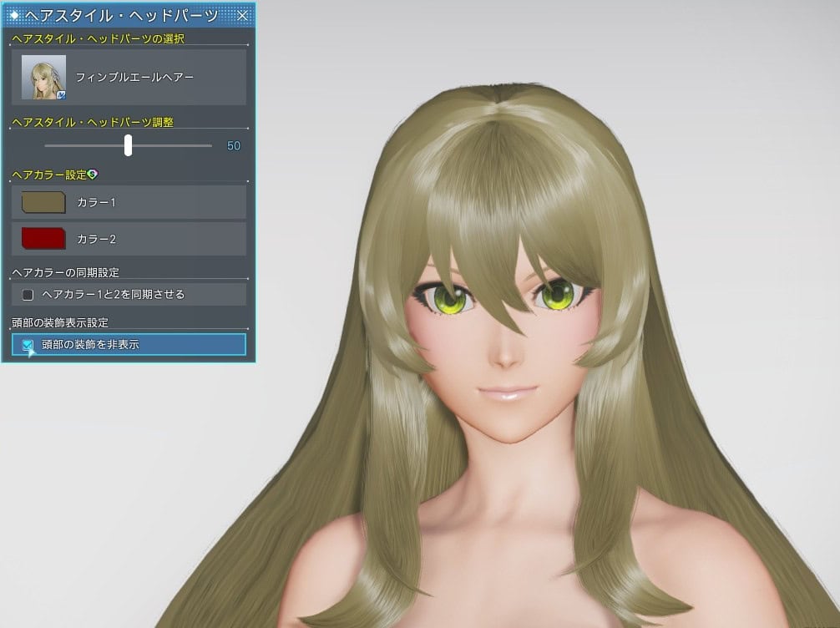Click ヘアカラーの同期設定 heading
The image size is (840, 628).
click(x=65, y=273)
